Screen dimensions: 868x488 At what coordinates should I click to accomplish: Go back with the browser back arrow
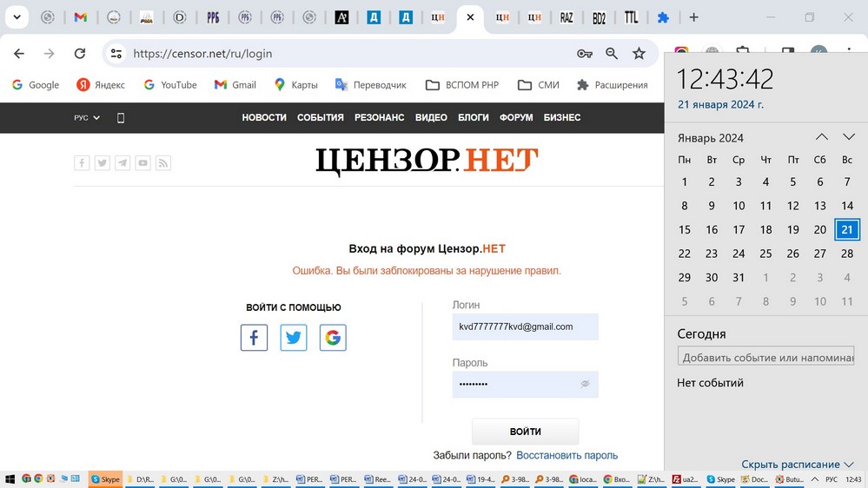click(19, 54)
